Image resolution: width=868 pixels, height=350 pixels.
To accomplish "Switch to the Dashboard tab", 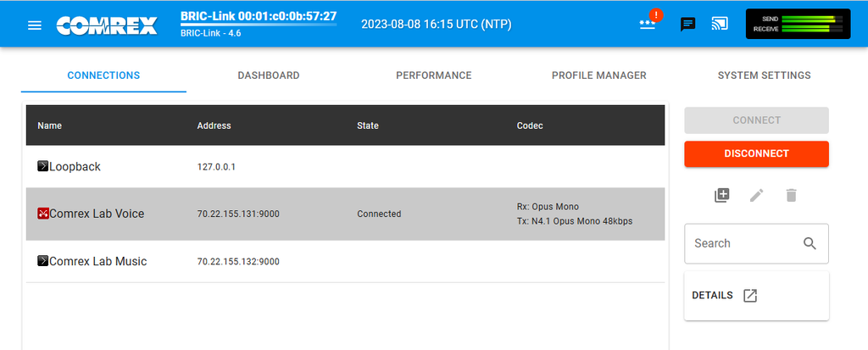I will point(269,75).
